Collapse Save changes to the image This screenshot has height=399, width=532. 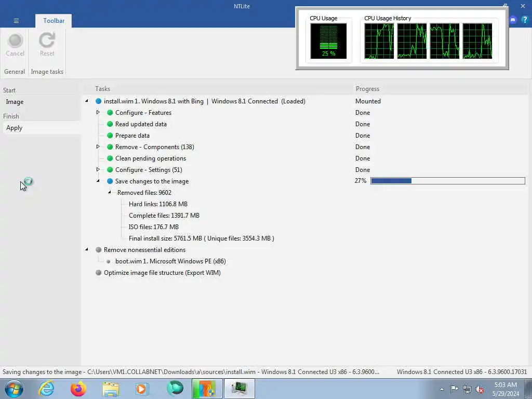click(98, 181)
